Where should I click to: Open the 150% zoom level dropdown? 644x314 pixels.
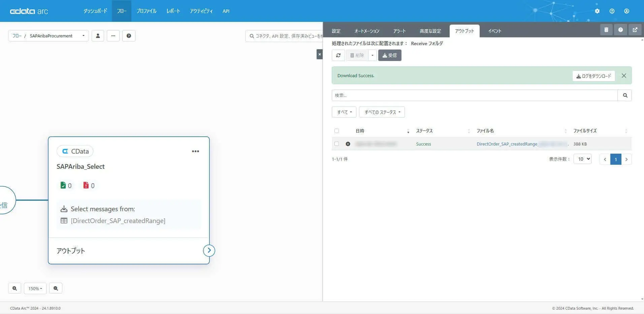click(x=35, y=288)
